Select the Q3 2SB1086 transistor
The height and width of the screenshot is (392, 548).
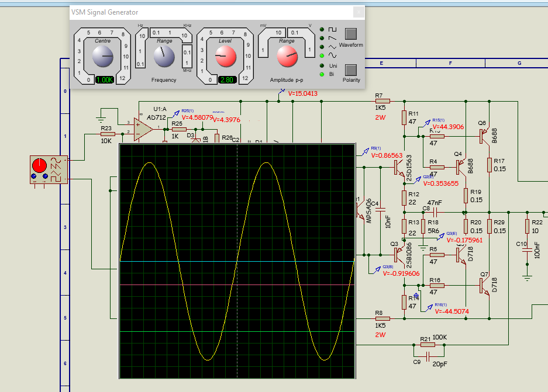399,255
